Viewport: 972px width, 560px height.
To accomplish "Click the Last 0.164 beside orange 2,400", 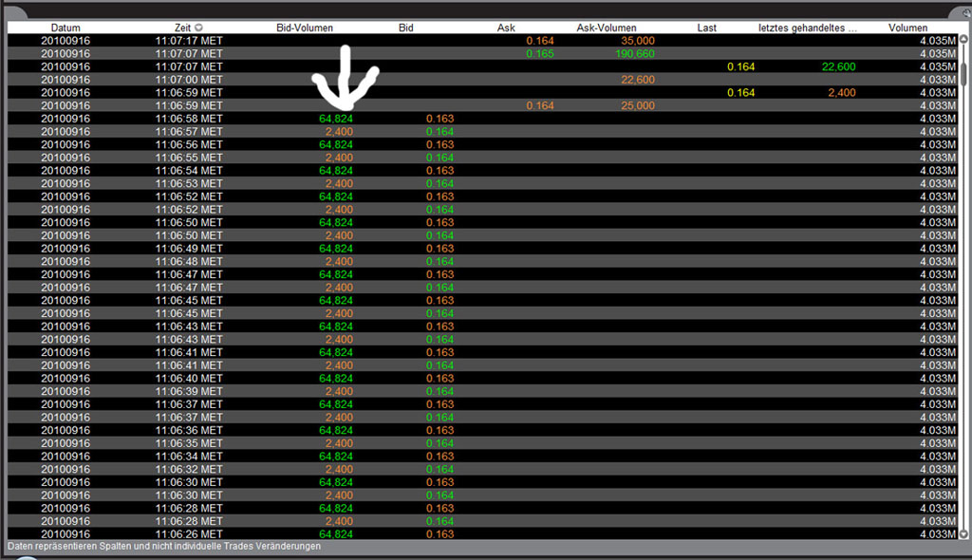I will (740, 93).
